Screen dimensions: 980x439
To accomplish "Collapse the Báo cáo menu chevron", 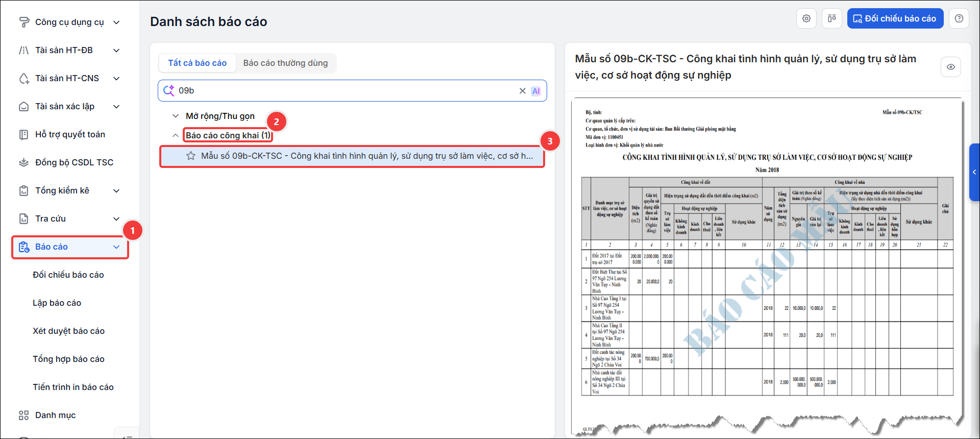I will [116, 247].
